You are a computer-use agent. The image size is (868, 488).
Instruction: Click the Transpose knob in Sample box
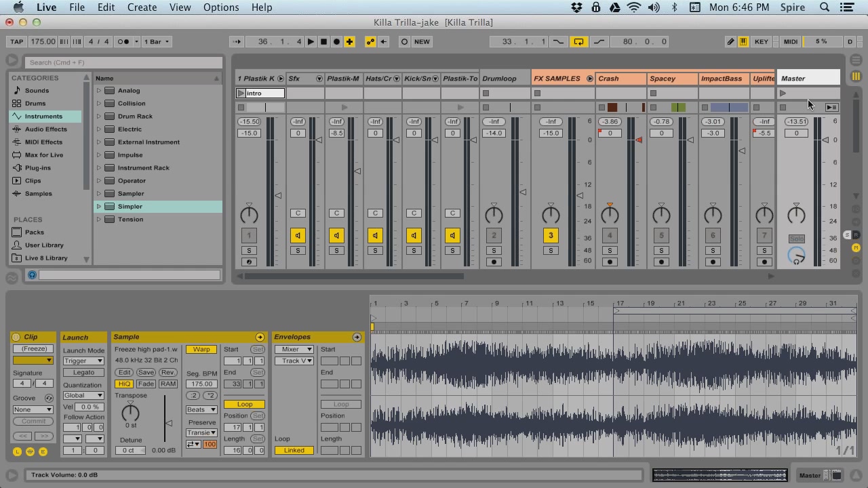point(130,412)
